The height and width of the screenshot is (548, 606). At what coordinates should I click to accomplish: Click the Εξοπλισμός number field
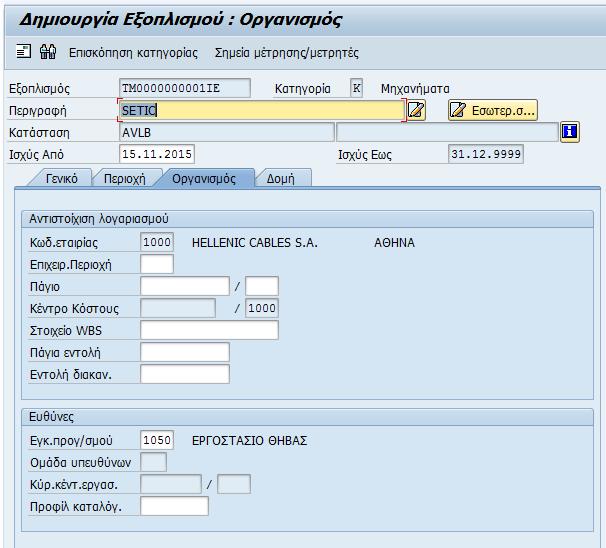(185, 88)
